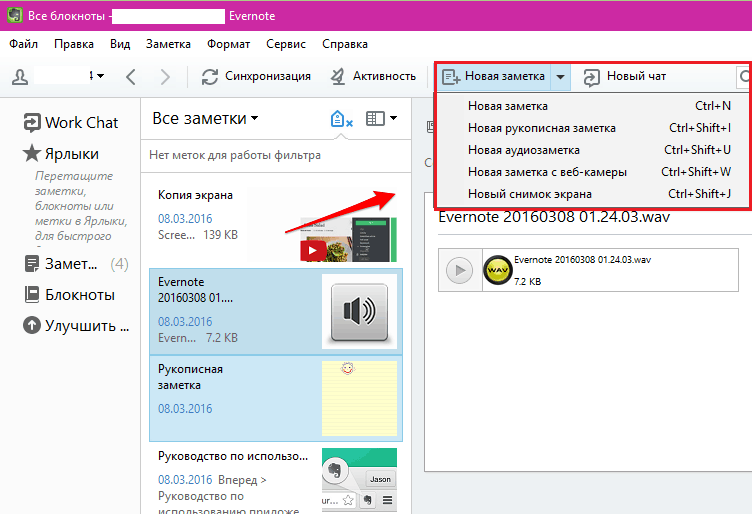Screen dimensions: 752x514
Task: Choose Новая заметка с веб-камеры
Action: pos(593,172)
